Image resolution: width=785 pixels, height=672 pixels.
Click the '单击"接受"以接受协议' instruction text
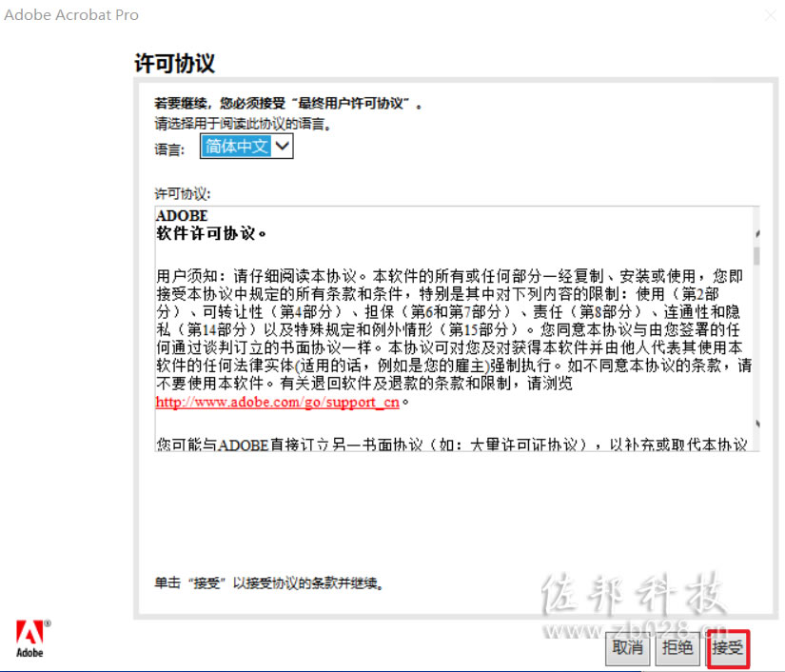tap(269, 583)
